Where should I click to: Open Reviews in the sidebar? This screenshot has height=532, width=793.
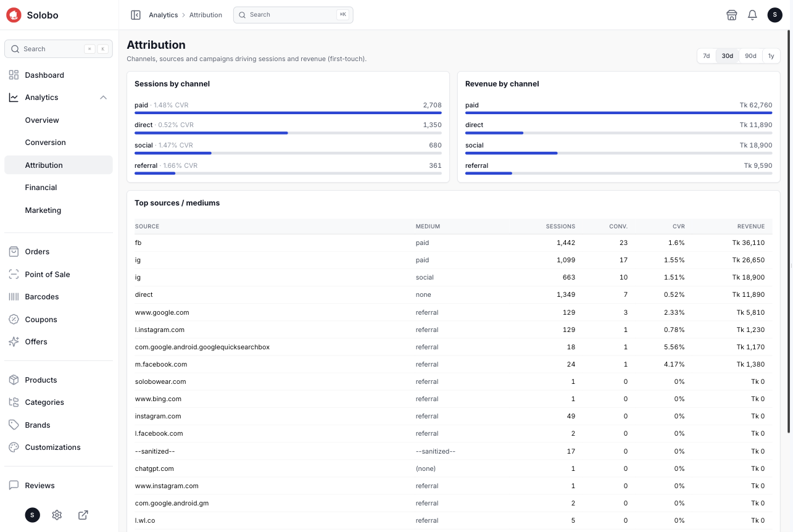[x=58, y=486]
